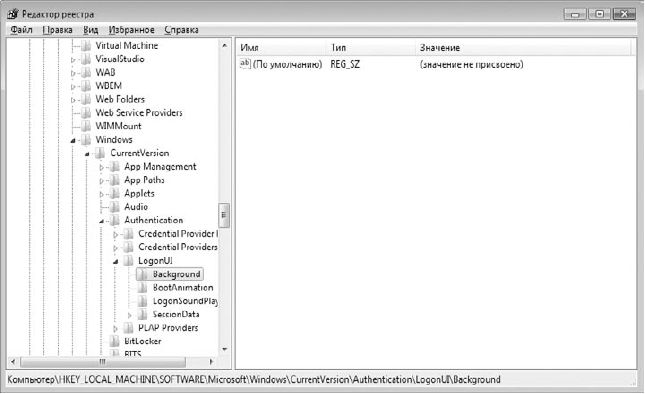
Task: Select the Background key folder icon
Action: click(x=142, y=274)
